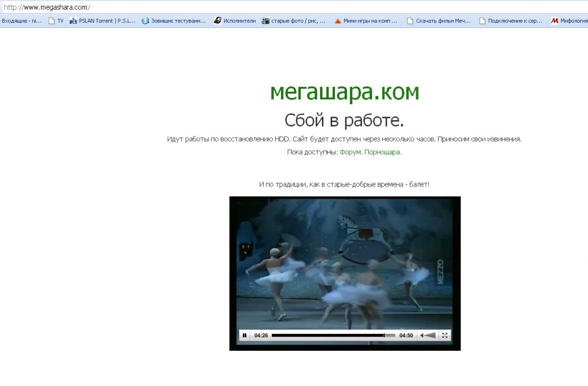Image resolution: width=588 pixels, height=386 pixels.
Task: Pause the ballet video
Action: click(x=244, y=335)
